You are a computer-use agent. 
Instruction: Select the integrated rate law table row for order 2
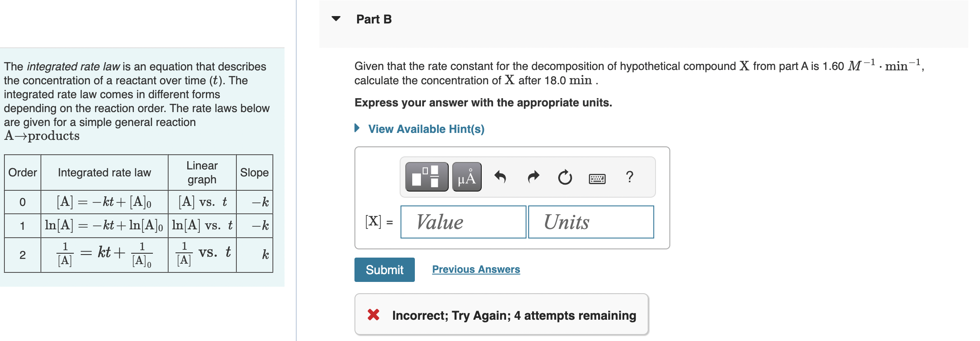point(139,254)
